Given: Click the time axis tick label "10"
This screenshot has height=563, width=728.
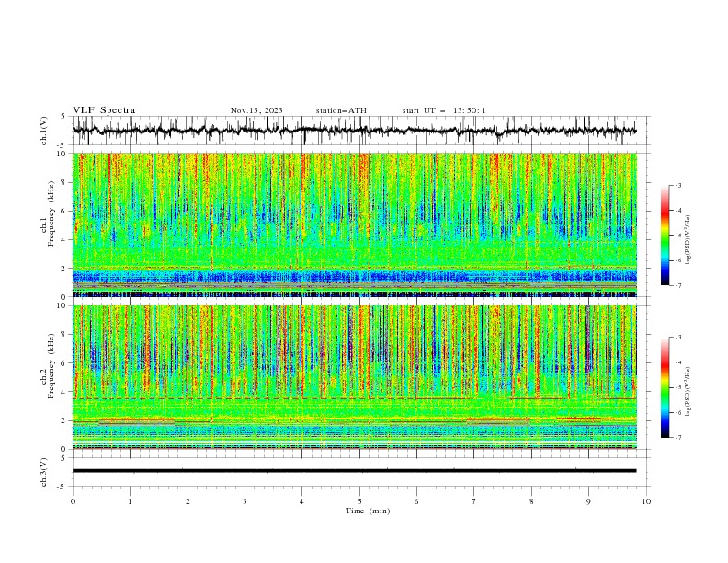Looking at the screenshot, I should (x=646, y=501).
